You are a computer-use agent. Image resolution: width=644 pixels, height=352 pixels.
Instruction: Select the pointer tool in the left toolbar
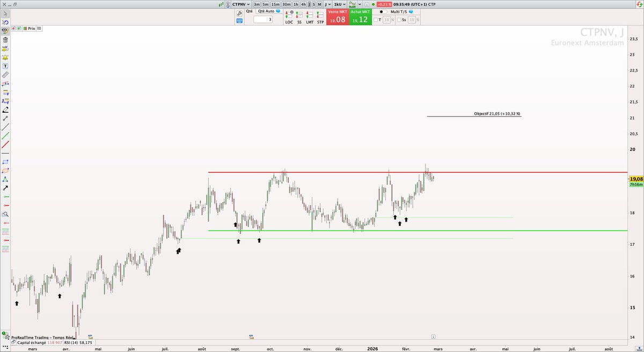[5, 14]
